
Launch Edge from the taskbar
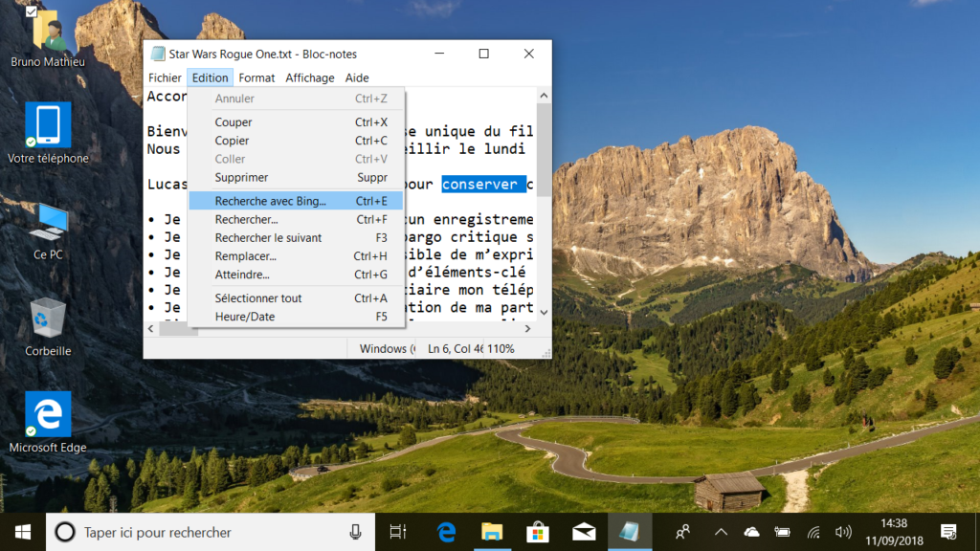(x=446, y=532)
